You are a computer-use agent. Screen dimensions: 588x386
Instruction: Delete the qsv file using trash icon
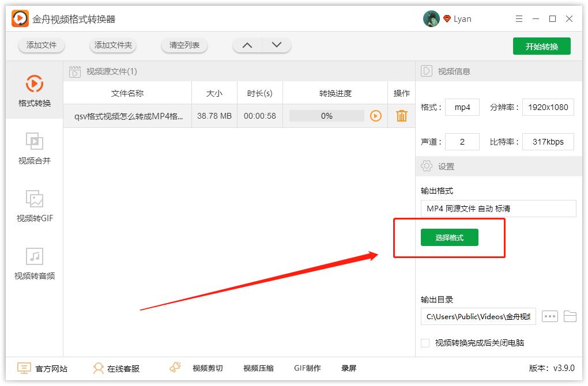pos(401,116)
